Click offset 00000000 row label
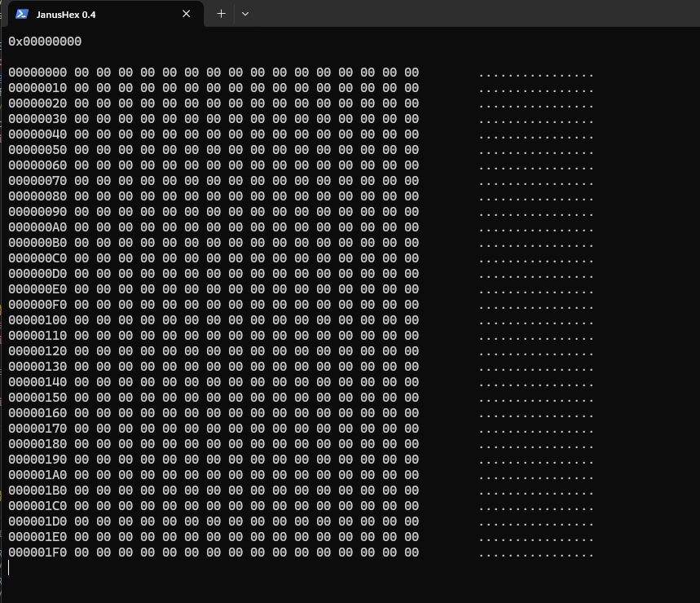The image size is (700, 603). tap(37, 73)
